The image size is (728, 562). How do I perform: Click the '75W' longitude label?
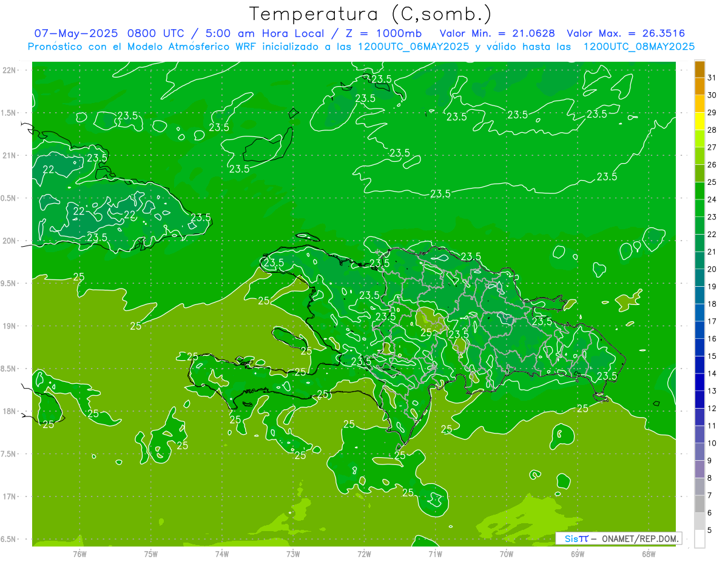[x=151, y=554]
